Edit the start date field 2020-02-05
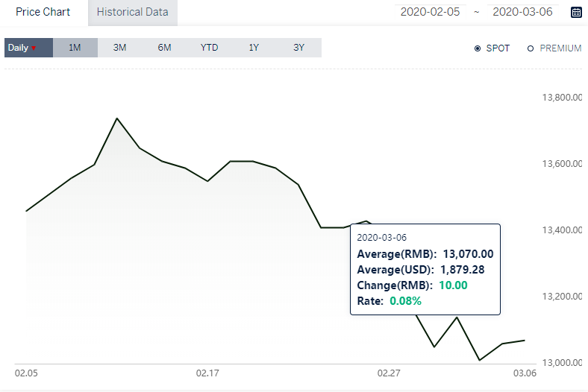588x392 pixels. tap(430, 12)
